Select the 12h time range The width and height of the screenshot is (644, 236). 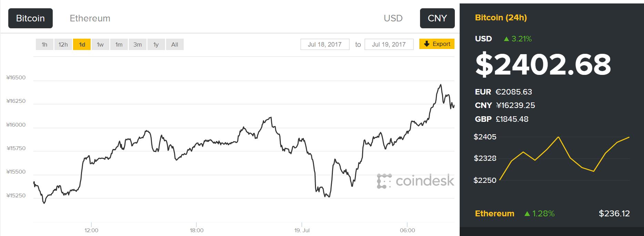click(x=63, y=45)
